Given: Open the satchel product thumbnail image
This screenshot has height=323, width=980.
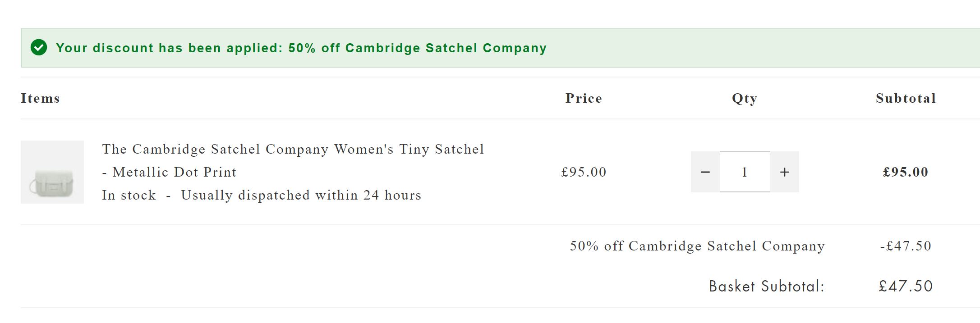Looking at the screenshot, I should pyautogui.click(x=52, y=172).
